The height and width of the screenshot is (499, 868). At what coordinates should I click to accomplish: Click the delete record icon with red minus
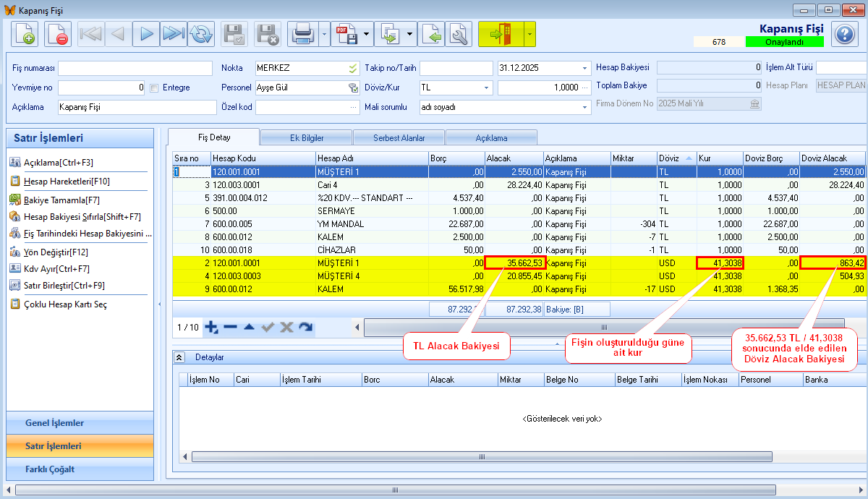click(57, 34)
